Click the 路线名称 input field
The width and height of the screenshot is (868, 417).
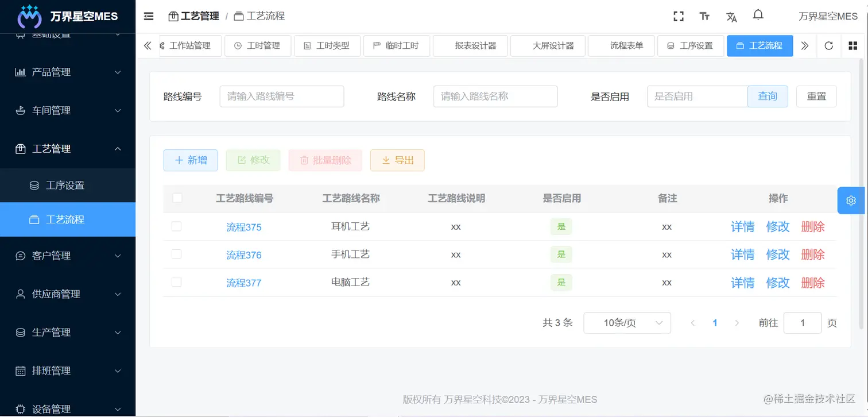(495, 96)
